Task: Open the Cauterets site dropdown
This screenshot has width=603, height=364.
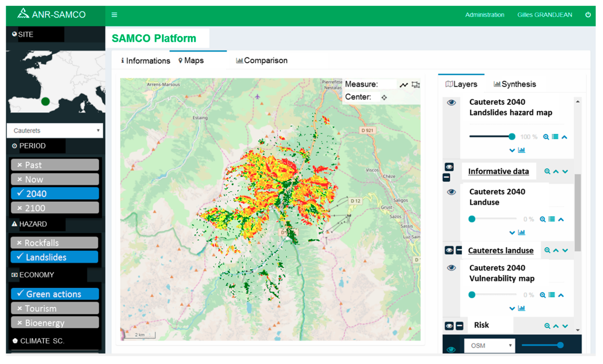Action: point(55,130)
